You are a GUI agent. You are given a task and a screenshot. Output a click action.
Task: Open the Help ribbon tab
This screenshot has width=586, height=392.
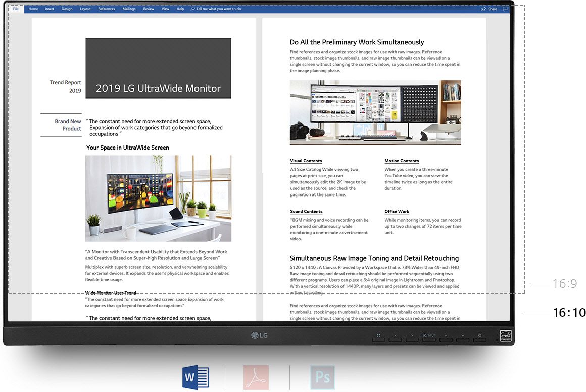click(180, 9)
